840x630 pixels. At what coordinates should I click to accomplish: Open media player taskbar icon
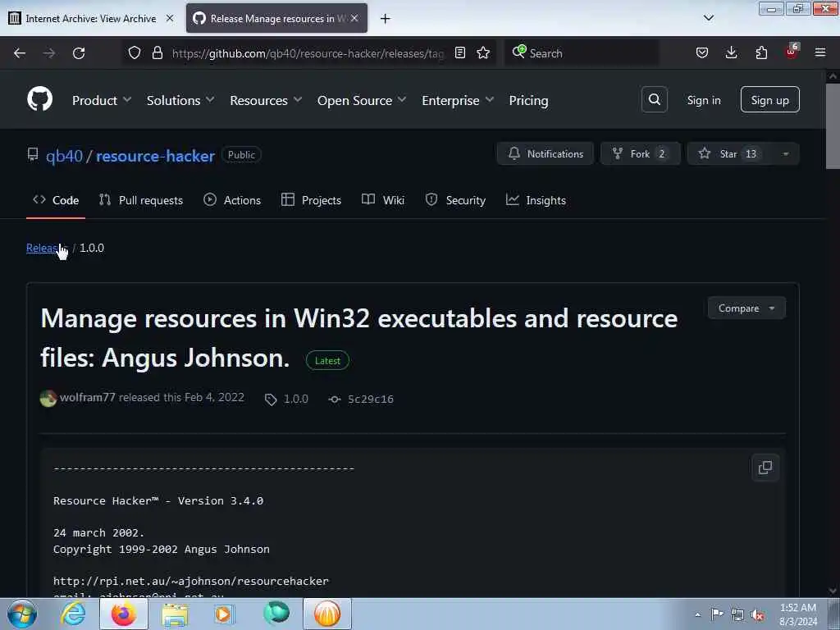point(225,614)
